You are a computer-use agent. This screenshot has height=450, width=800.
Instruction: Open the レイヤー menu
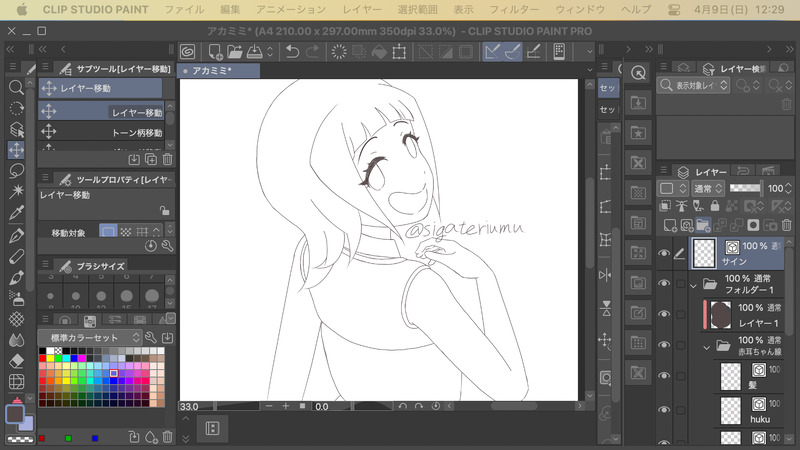point(362,9)
